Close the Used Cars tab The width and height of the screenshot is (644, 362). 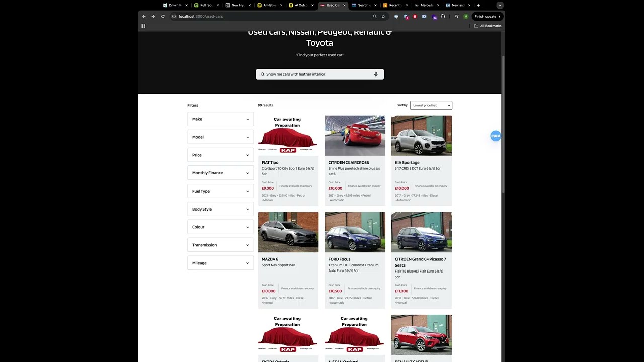344,5
